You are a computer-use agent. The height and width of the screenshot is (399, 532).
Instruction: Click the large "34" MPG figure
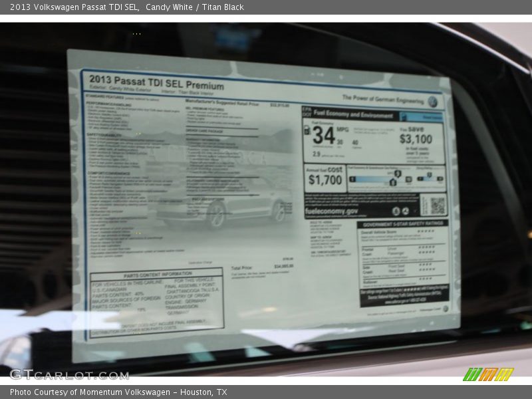pyautogui.click(x=324, y=136)
